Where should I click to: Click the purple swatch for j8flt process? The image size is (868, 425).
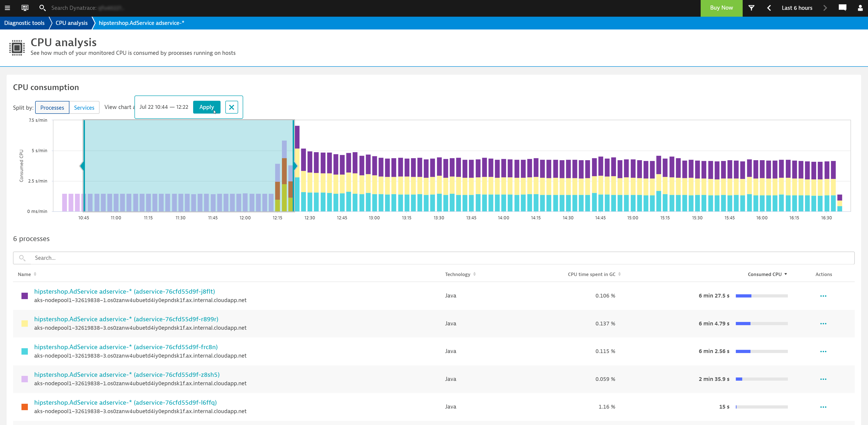pyautogui.click(x=25, y=296)
